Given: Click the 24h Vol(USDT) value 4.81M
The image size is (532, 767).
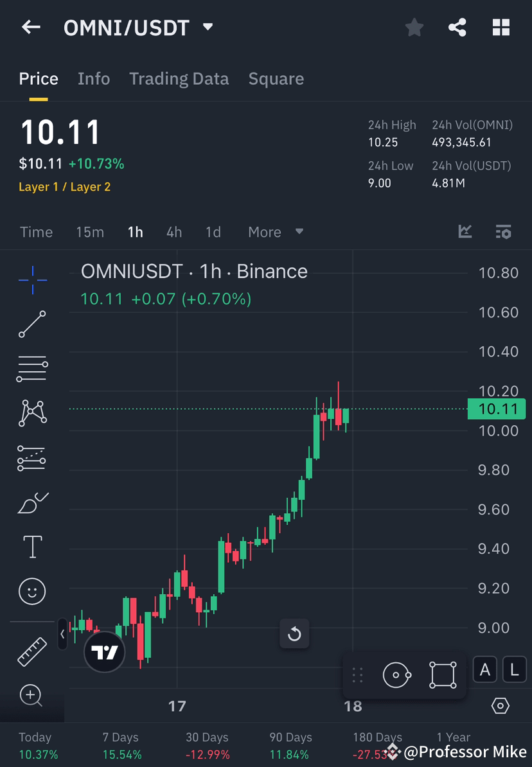Looking at the screenshot, I should pyautogui.click(x=448, y=184).
